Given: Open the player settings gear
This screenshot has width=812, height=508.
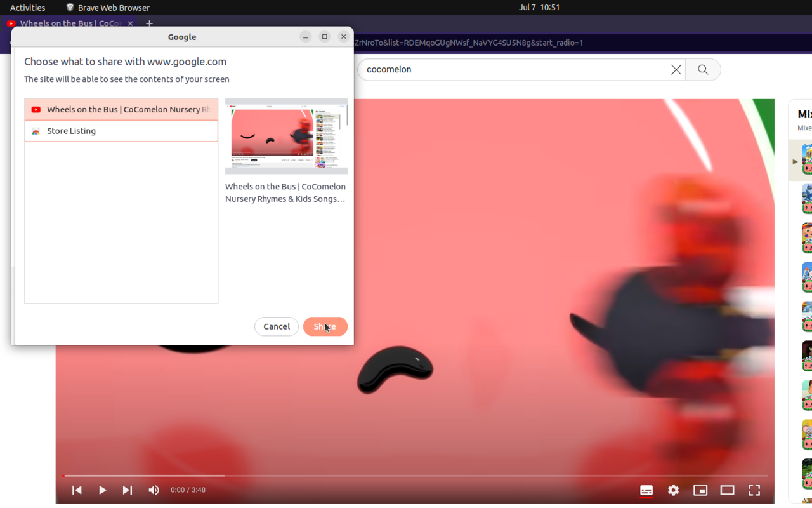Looking at the screenshot, I should (673, 490).
